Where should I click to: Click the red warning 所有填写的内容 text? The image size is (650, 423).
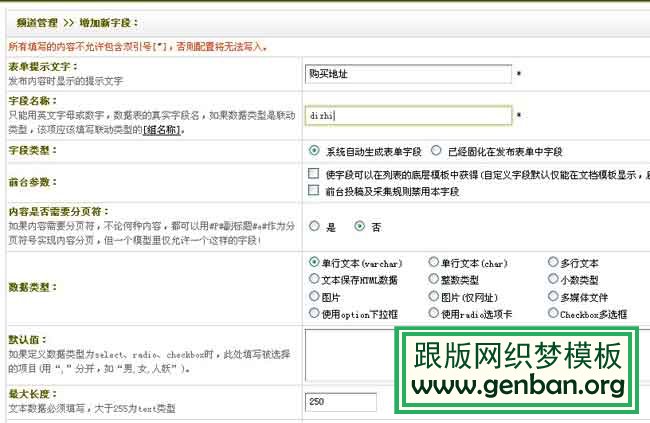(x=138, y=46)
